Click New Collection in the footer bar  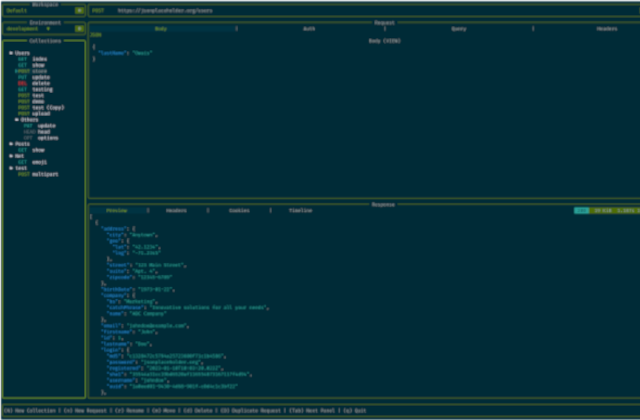30,410
